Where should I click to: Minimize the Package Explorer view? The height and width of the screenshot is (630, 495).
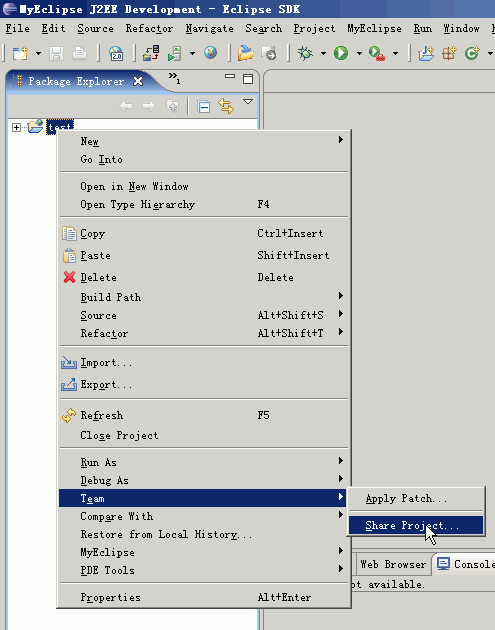coord(230,76)
